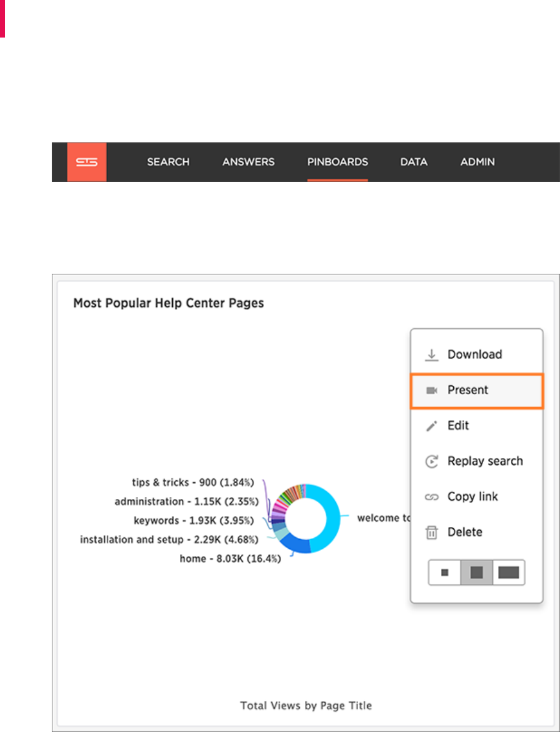Open the SEARCH tab
560x732 pixels.
pyautogui.click(x=168, y=162)
